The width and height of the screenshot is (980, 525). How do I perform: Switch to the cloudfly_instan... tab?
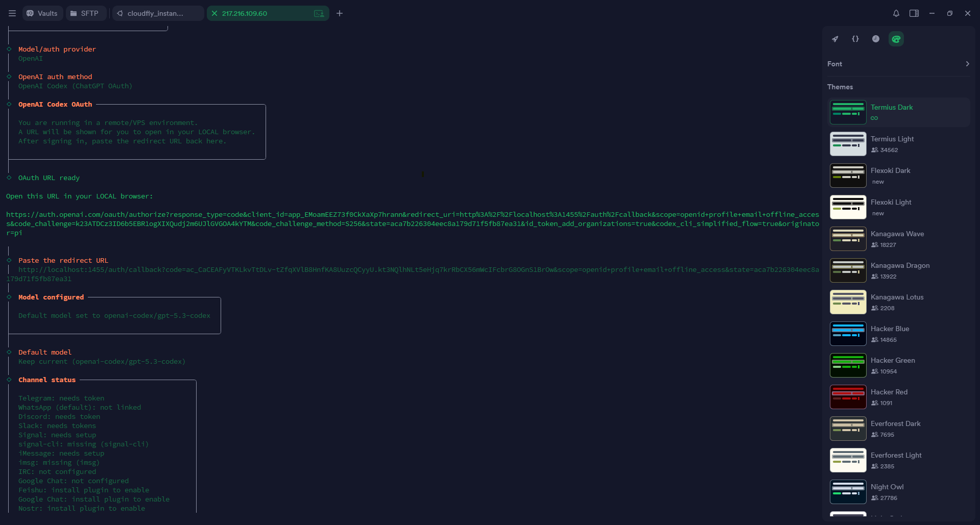(x=157, y=13)
